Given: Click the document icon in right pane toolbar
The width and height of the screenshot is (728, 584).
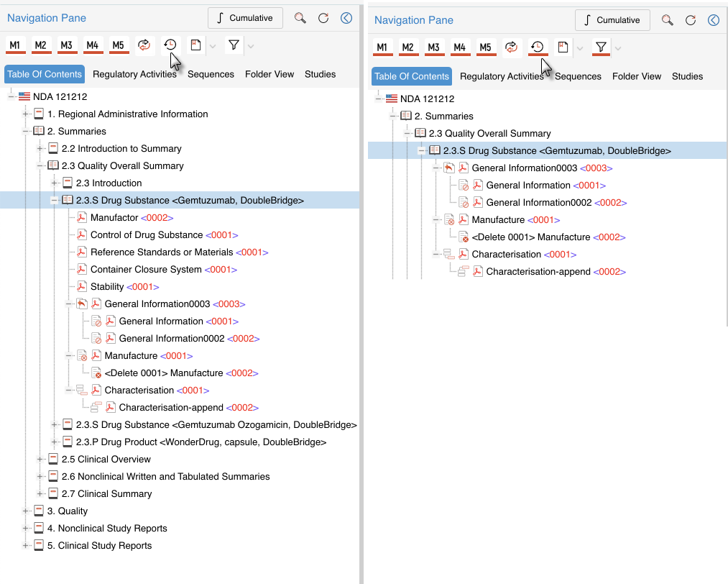Looking at the screenshot, I should coord(563,47).
